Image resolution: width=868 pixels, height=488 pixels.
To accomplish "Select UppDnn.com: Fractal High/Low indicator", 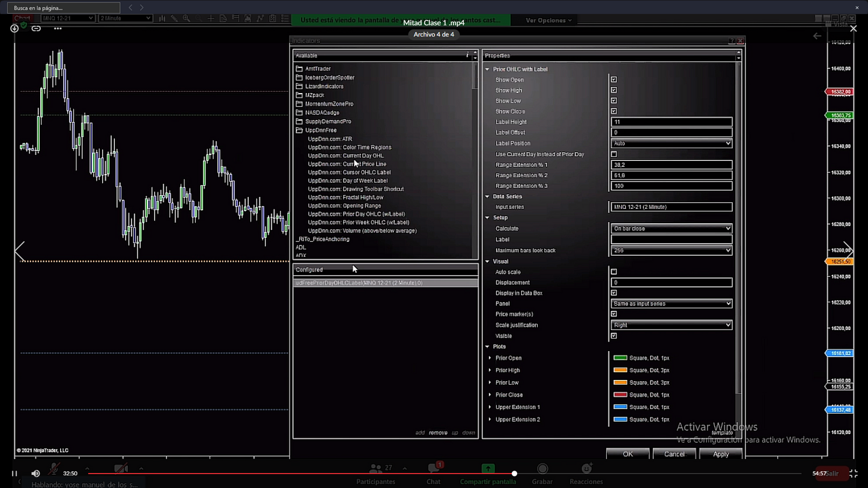I will click(x=345, y=197).
